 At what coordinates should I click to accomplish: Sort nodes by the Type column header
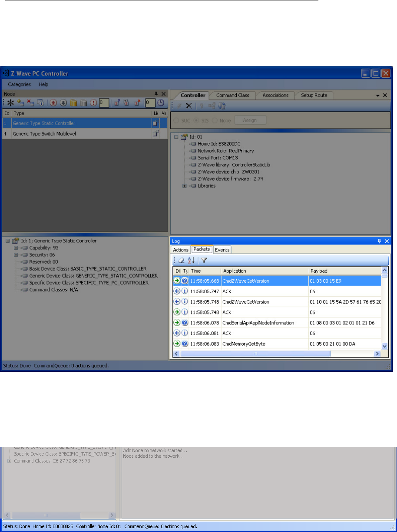[81, 113]
